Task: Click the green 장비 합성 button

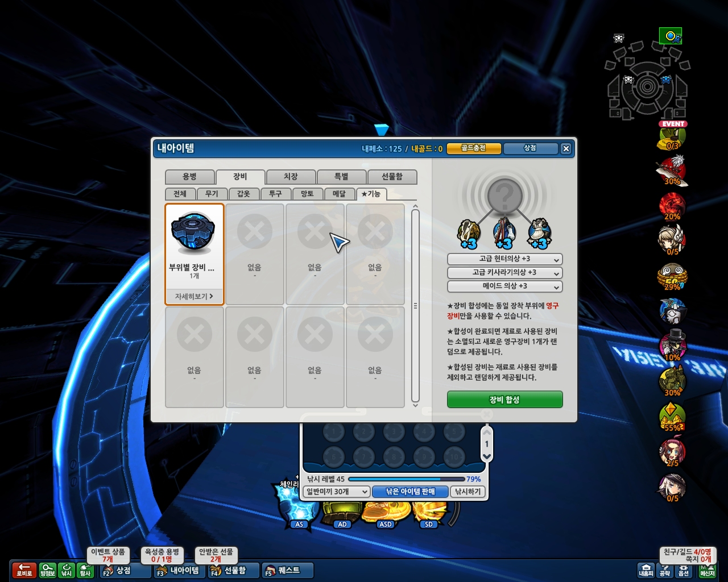Action: [505, 400]
